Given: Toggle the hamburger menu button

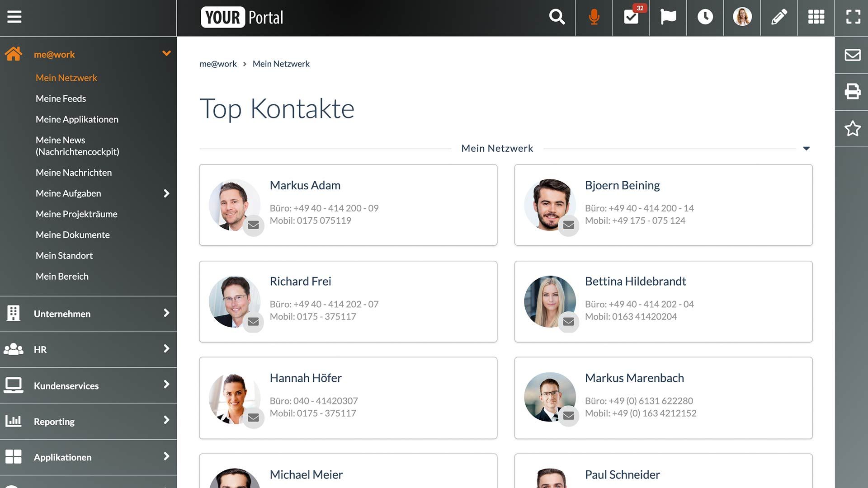Looking at the screenshot, I should (x=14, y=17).
